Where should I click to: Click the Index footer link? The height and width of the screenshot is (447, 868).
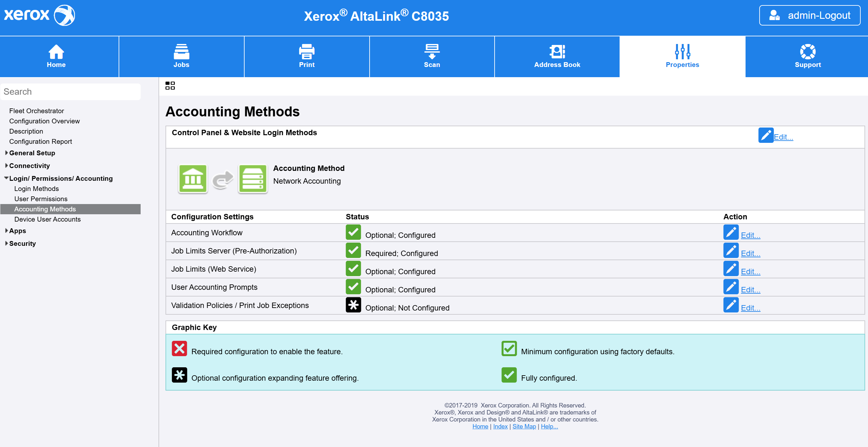(x=500, y=427)
